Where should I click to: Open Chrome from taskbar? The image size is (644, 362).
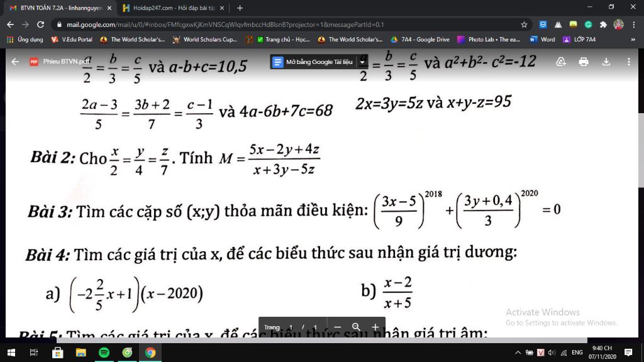150,352
